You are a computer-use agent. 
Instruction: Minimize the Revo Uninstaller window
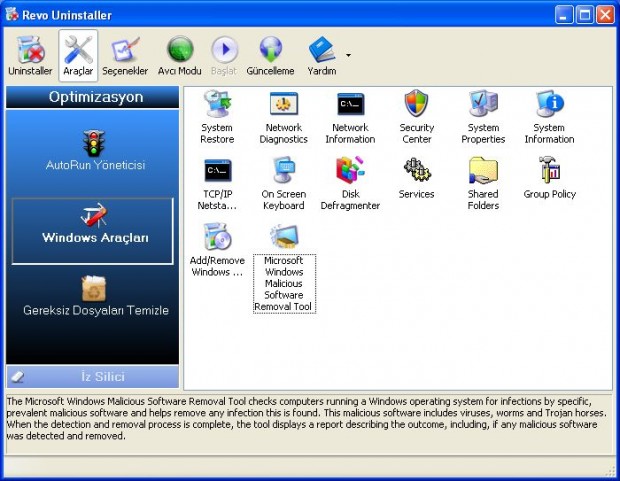pyautogui.click(x=564, y=15)
